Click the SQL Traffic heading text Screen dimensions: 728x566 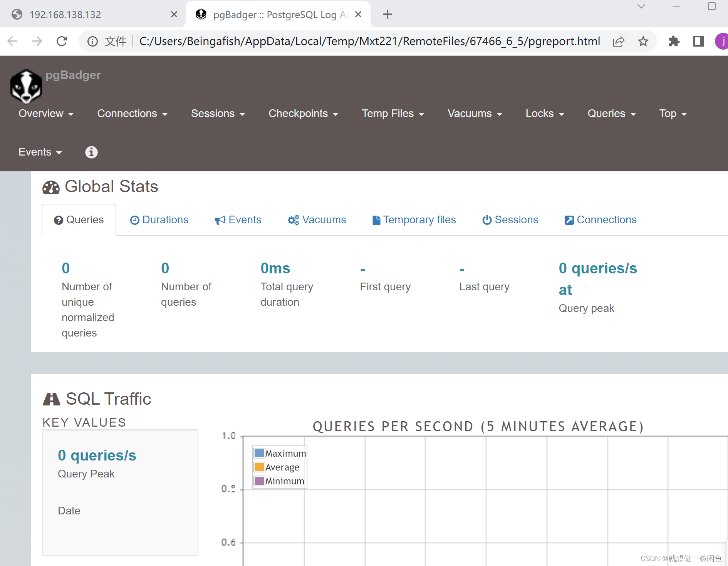[x=109, y=399]
